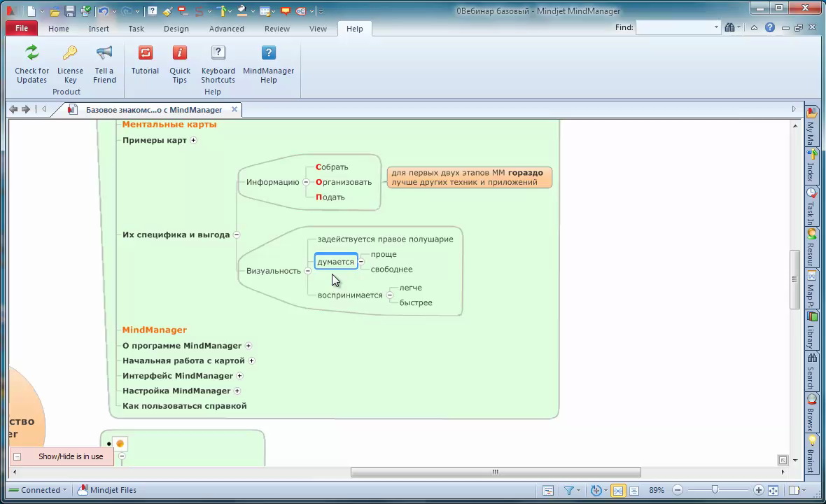Minimize the ribbon with the up chevron
The height and width of the screenshot is (504, 826).
[755, 27]
